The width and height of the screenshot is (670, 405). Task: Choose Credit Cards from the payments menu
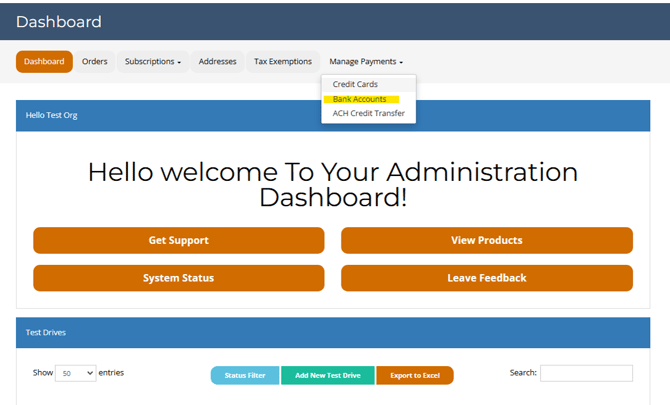coord(355,84)
